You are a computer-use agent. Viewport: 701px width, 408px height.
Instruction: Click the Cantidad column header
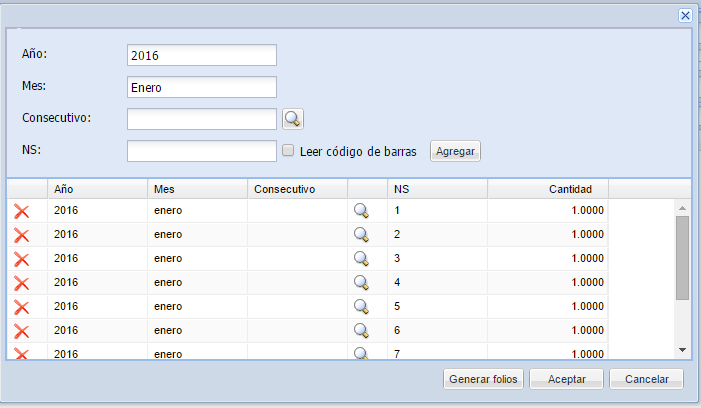[548, 189]
